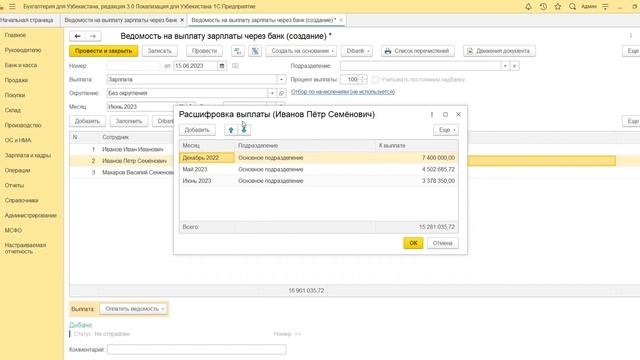640x360 pixels.
Task: Adjust Процент выплаты spinner arrows
Action: pyautogui.click(x=362, y=80)
